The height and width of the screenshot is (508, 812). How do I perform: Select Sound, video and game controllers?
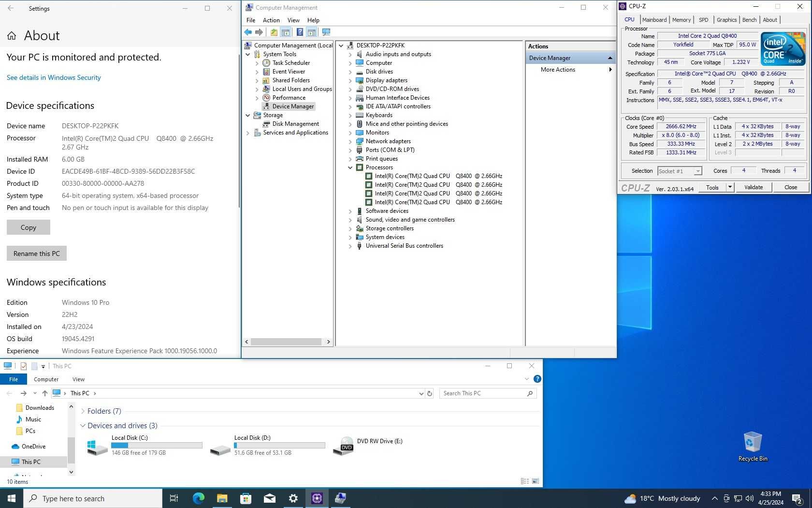pyautogui.click(x=410, y=220)
